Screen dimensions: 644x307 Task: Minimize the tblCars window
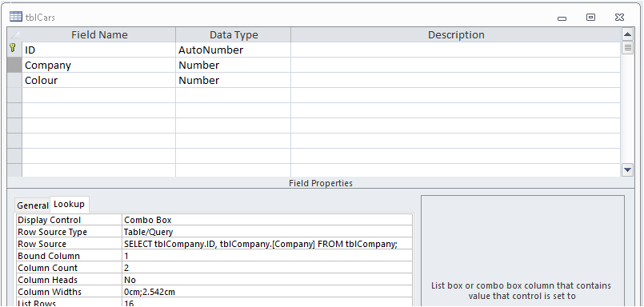562,18
